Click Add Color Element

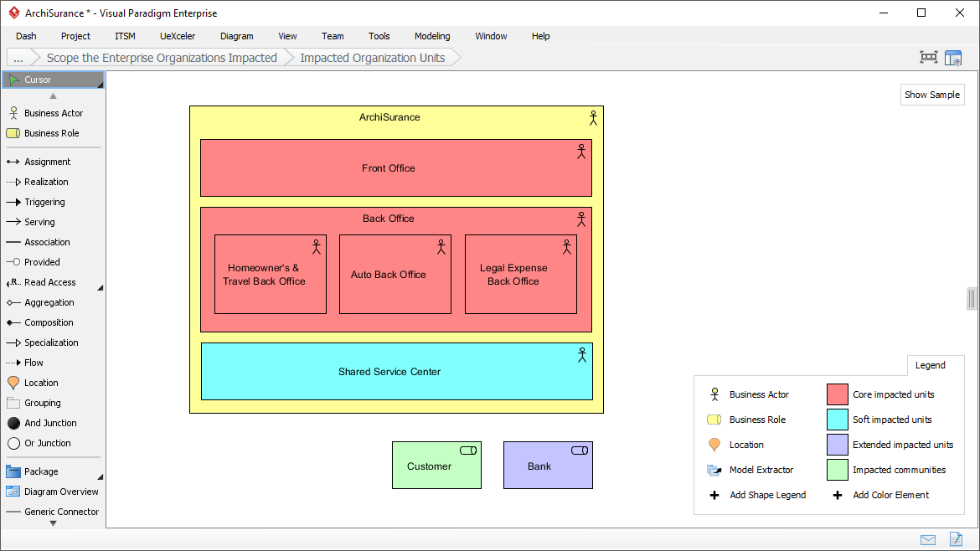[880, 495]
